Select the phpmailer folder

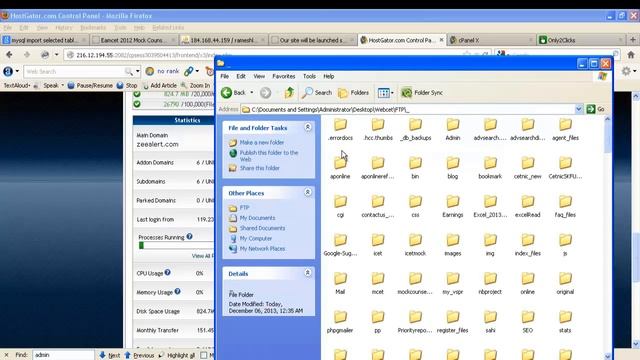340,322
